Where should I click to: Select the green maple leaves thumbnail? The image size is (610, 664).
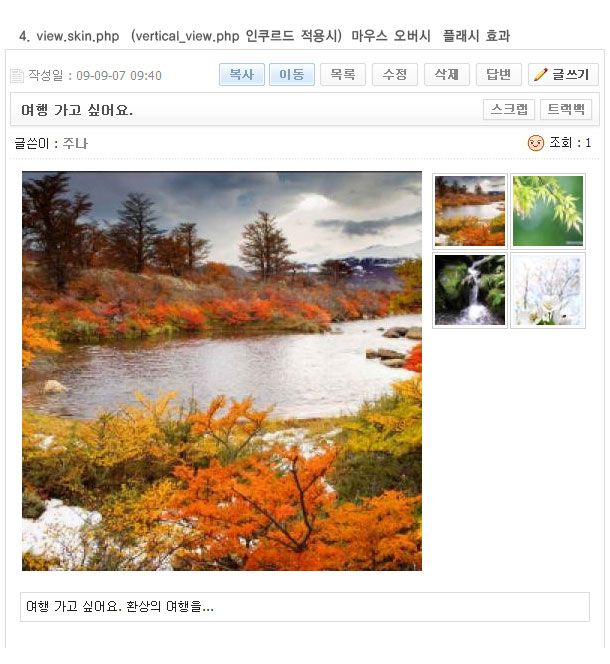pos(548,211)
